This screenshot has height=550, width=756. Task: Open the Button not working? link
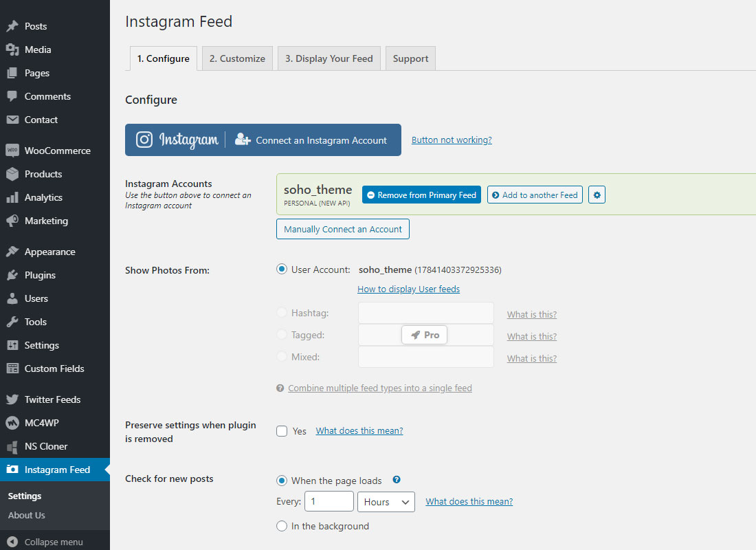452,140
